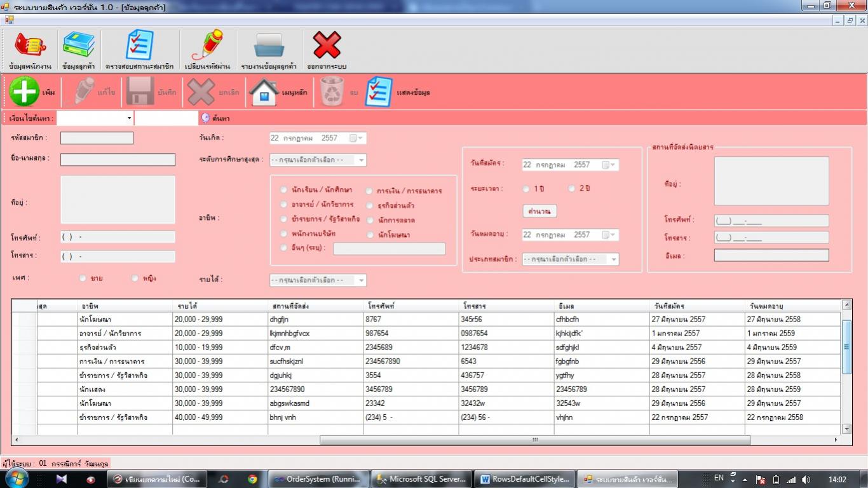868x488 pixels.
Task: Click search keyword text box beside ค้นหา
Action: click(x=166, y=118)
